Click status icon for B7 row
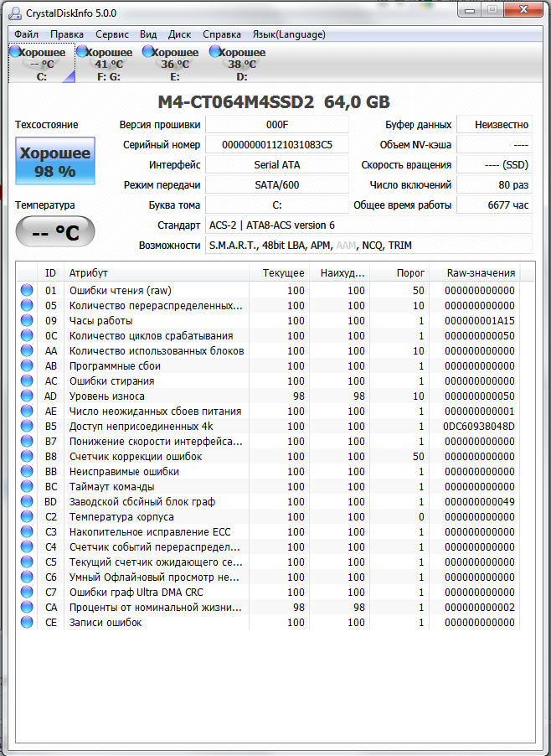Viewport: 551px width, 756px height. pos(27,441)
